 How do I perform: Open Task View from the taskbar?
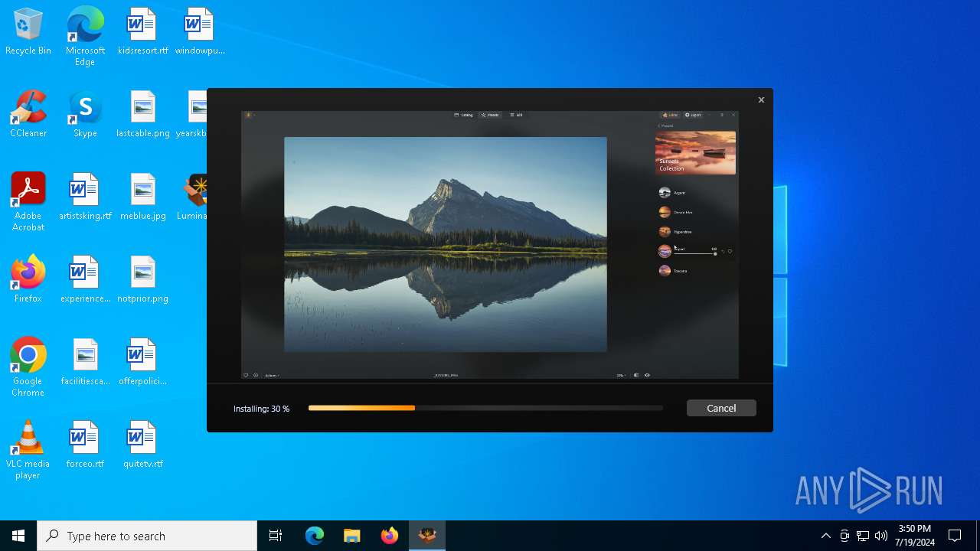click(x=276, y=536)
